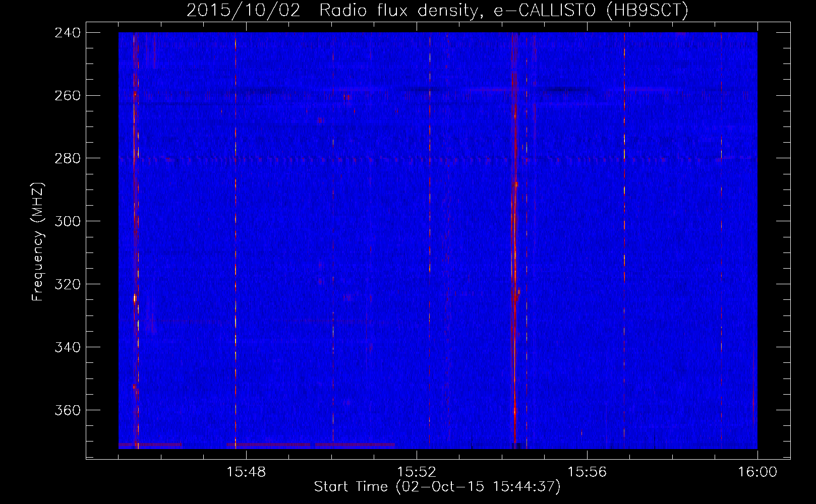Select the 340 frequency tick label
Screen dimensions: 816x504
pyautogui.click(x=68, y=348)
